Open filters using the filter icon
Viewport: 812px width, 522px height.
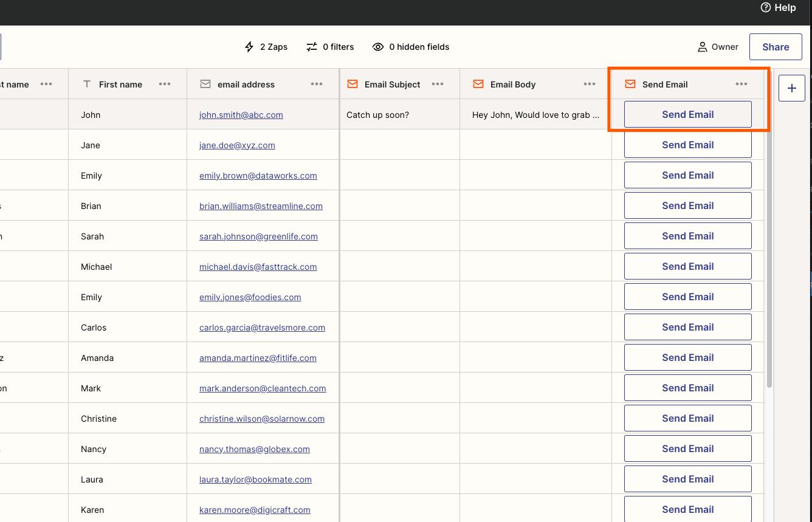click(312, 47)
